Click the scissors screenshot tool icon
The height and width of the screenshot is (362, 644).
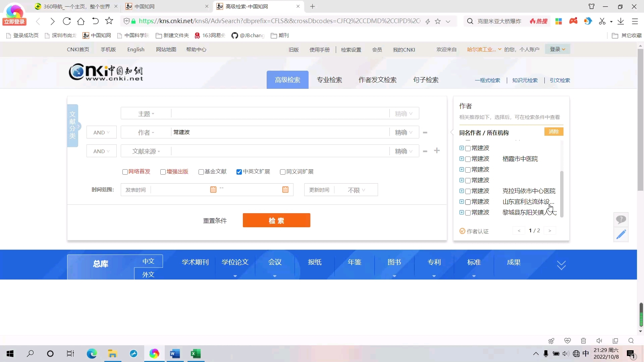(602, 21)
